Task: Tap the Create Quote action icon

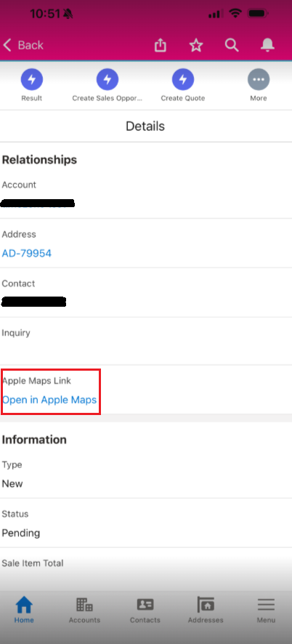Action: click(183, 79)
